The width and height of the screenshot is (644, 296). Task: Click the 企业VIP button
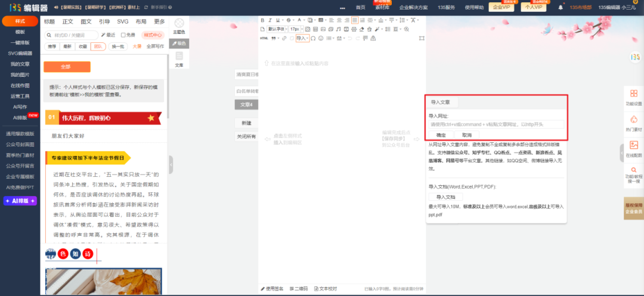point(501,7)
